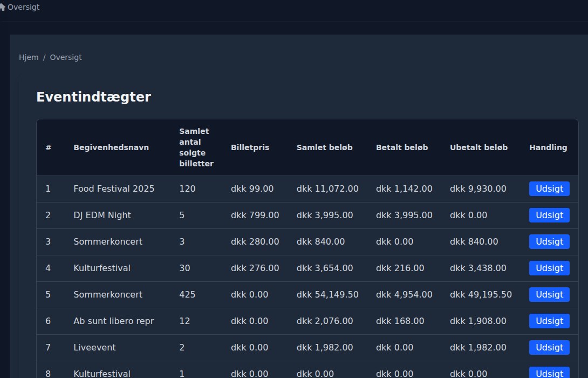The image size is (588, 378).
Task: Open Udsigt for Ab sunt libero repr
Action: (x=549, y=321)
